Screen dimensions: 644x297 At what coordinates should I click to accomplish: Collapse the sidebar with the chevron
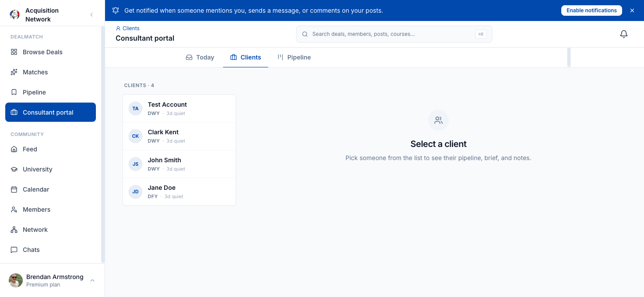91,15
